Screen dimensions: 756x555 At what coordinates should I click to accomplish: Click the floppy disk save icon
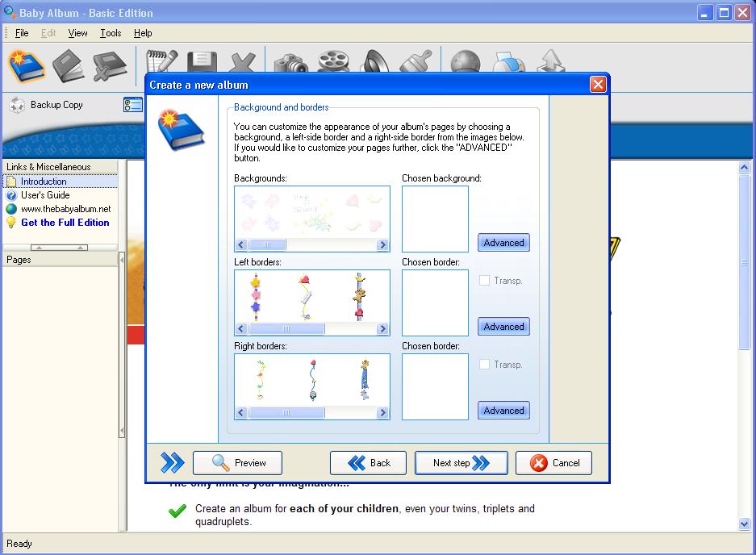(x=202, y=61)
